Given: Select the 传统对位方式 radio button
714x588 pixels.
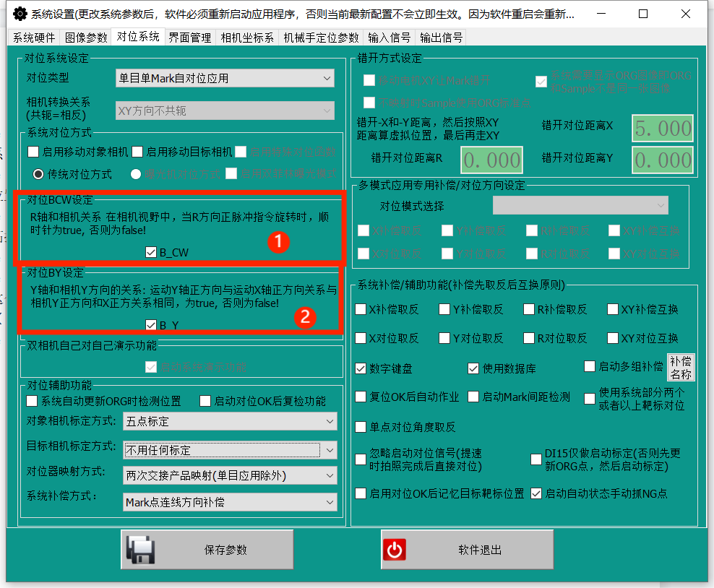Looking at the screenshot, I should click(39, 173).
